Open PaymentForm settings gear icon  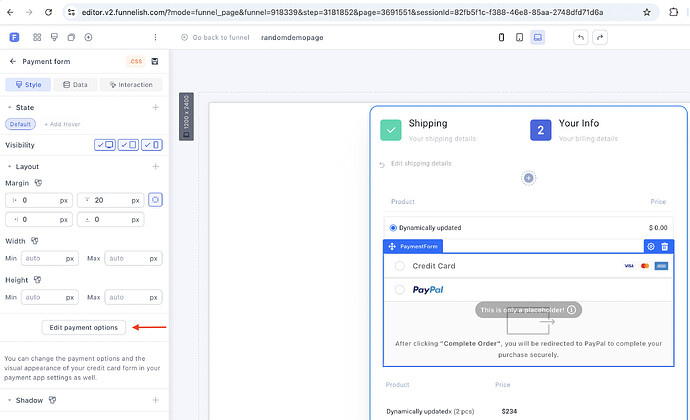tap(651, 246)
